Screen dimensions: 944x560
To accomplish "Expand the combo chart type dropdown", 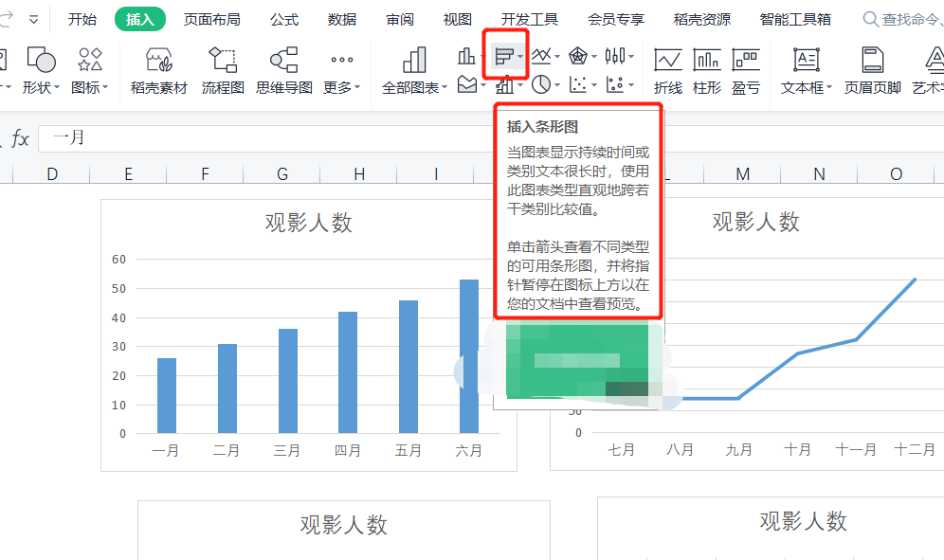I will point(520,85).
